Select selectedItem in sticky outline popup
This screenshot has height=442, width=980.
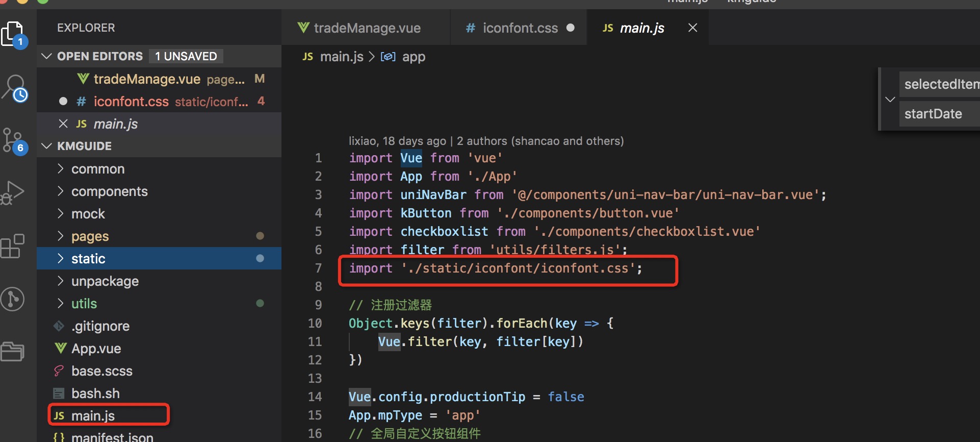coord(941,84)
